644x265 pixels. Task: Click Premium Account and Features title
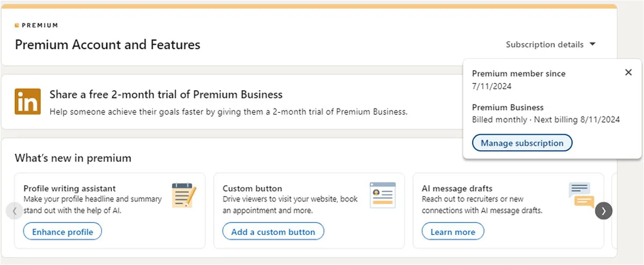coord(107,45)
